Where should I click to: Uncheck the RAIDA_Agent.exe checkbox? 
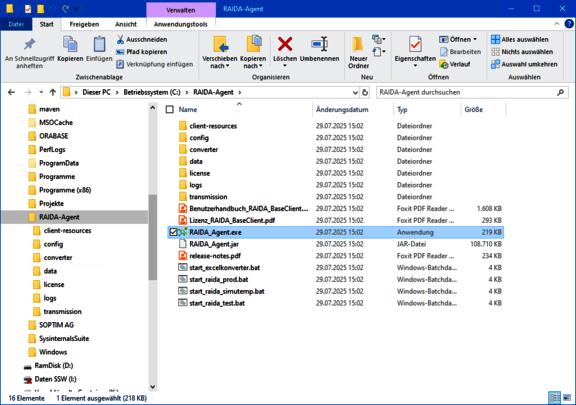173,232
